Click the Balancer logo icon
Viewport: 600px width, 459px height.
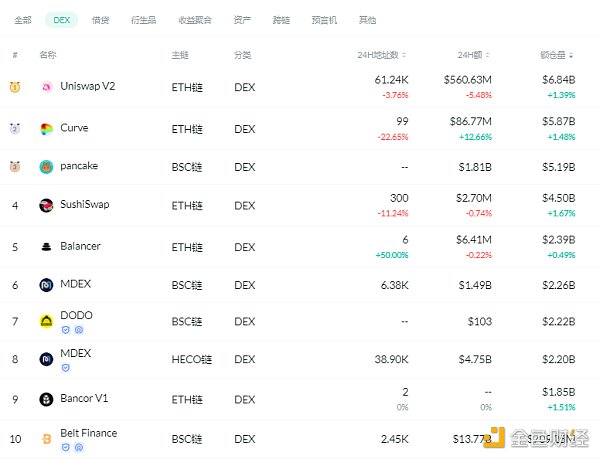[46, 247]
